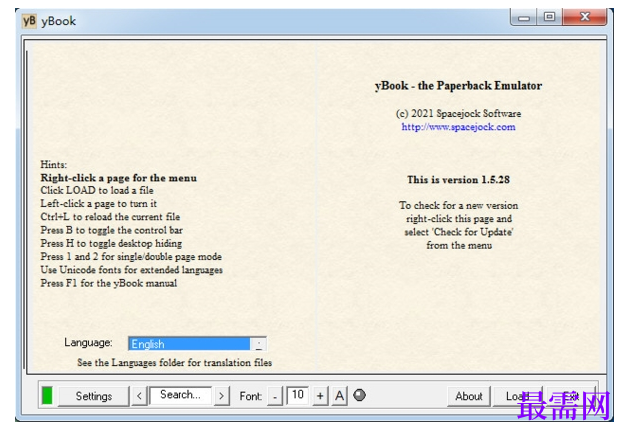Image resolution: width=629 pixels, height=437 pixels.
Task: Open font chooser with A button
Action: point(339,396)
